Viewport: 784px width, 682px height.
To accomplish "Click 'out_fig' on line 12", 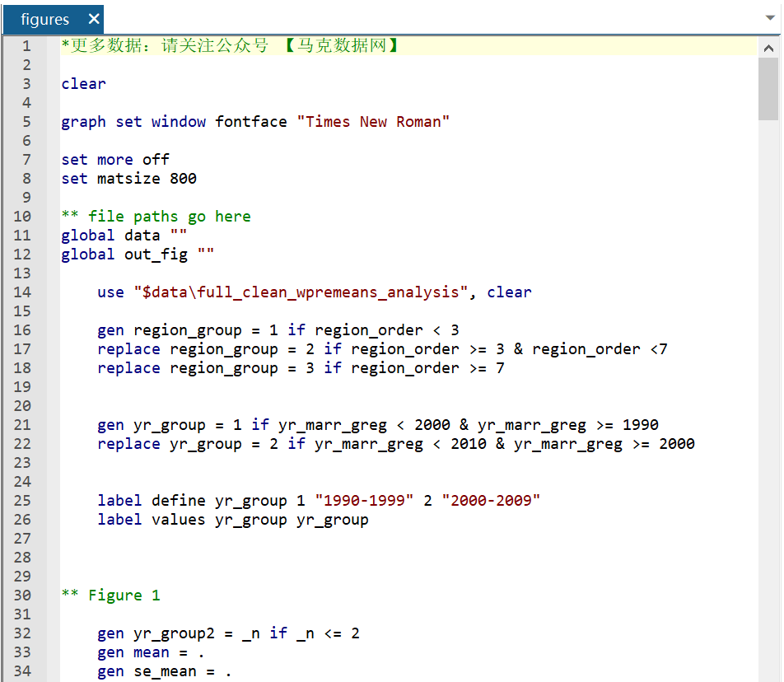I will coord(156,255).
